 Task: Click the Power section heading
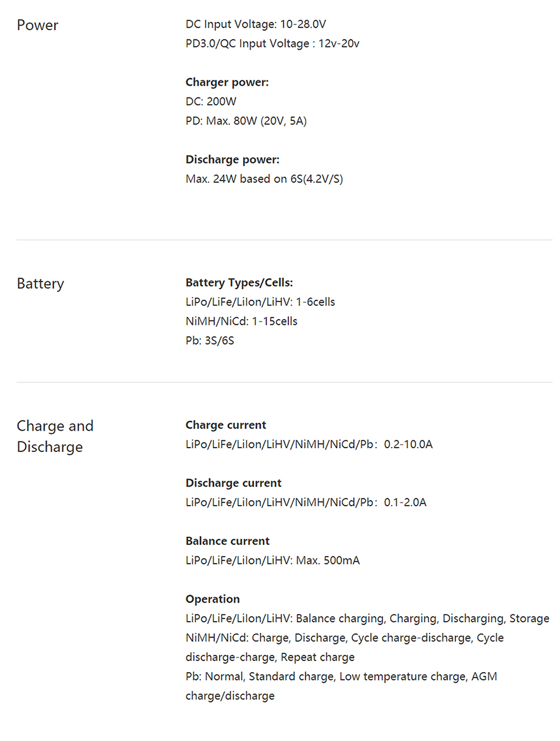[x=38, y=25]
